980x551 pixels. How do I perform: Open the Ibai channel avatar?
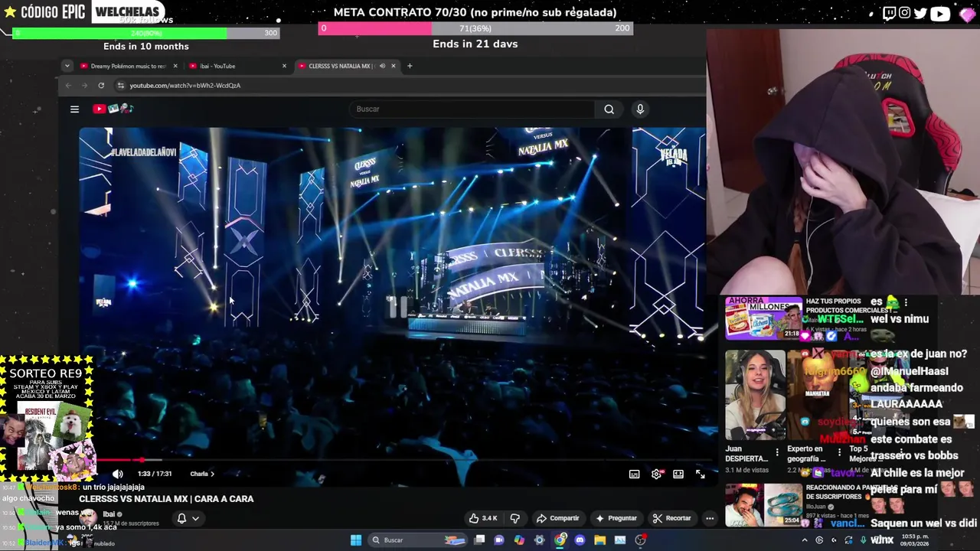(88, 518)
